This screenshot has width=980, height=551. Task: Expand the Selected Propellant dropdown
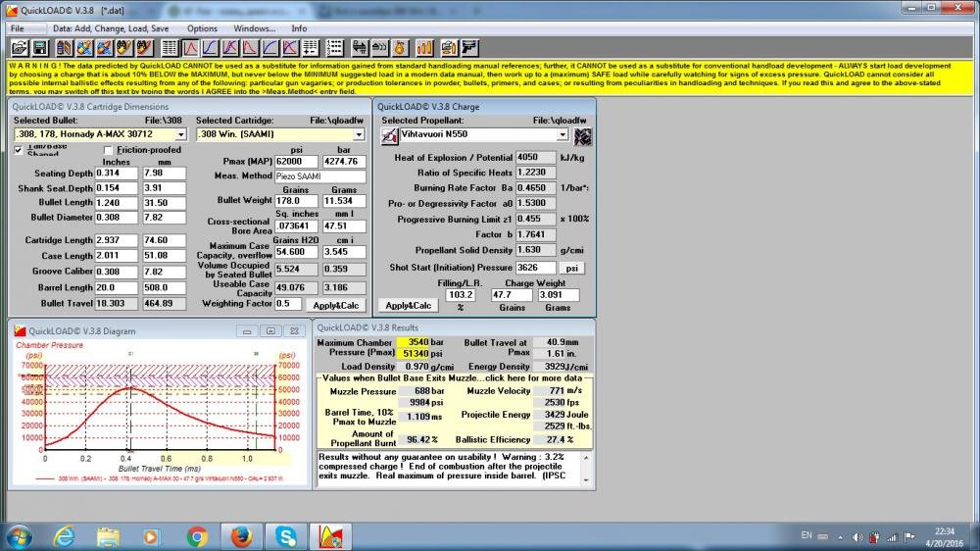(563, 134)
